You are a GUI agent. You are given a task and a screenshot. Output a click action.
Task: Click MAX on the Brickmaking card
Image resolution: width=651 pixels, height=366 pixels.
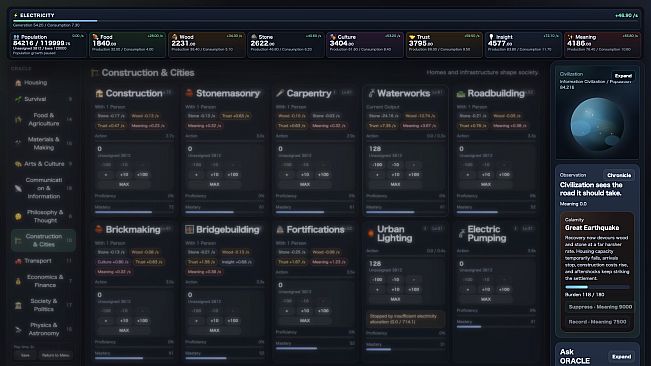pyautogui.click(x=124, y=330)
